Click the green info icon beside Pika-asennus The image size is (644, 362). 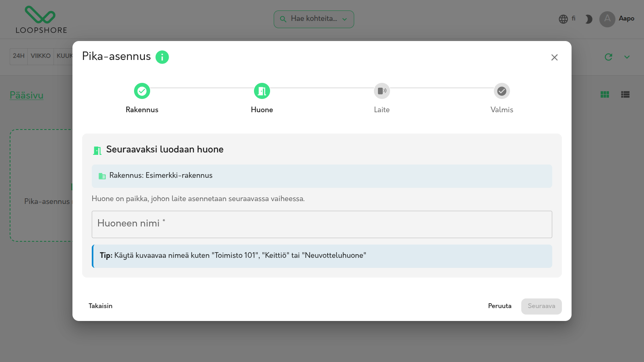(162, 57)
